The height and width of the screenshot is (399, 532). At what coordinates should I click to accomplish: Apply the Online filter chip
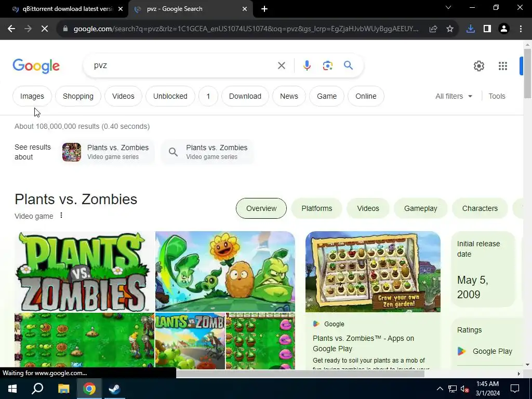click(366, 96)
